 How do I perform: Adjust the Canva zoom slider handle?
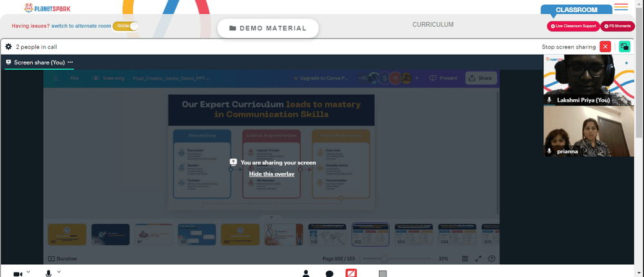(x=384, y=258)
